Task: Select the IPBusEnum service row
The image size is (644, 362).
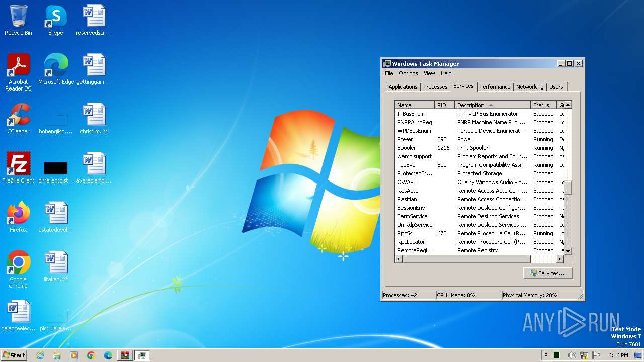Action: (479, 114)
